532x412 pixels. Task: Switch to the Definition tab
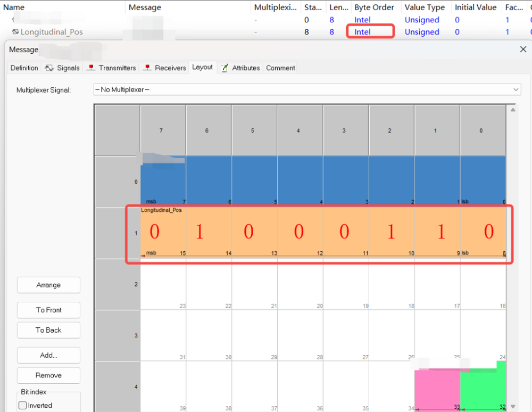[x=24, y=68]
